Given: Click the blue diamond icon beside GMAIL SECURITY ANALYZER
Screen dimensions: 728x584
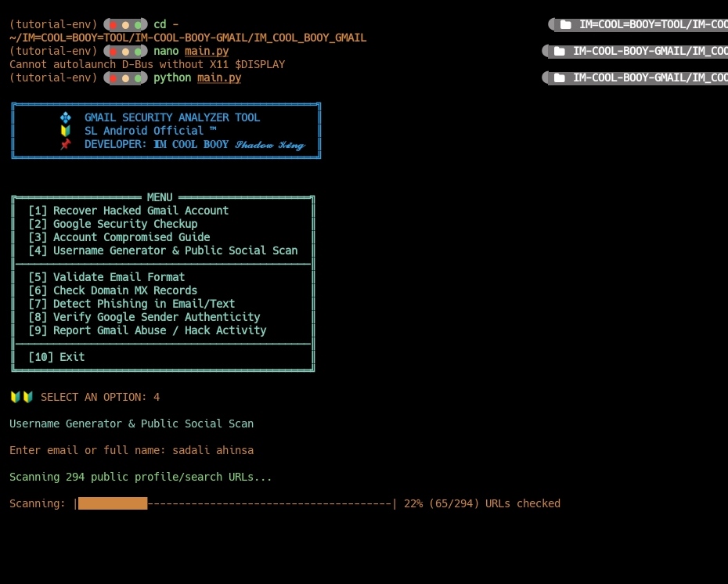Looking at the screenshot, I should (66, 117).
